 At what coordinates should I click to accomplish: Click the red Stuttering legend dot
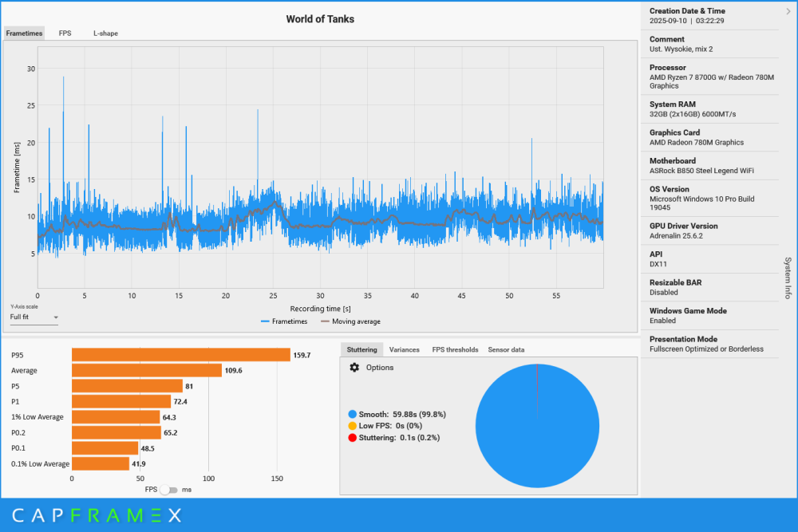pyautogui.click(x=352, y=437)
